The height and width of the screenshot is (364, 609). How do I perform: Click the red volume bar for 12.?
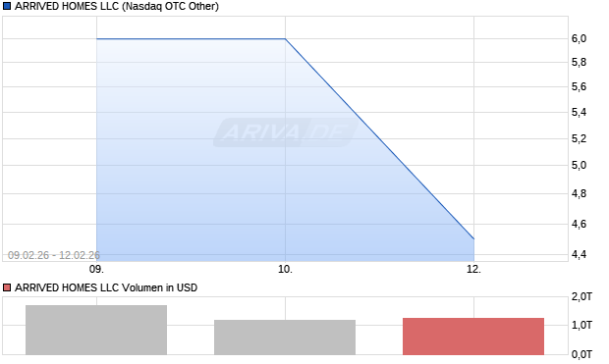tap(473, 337)
